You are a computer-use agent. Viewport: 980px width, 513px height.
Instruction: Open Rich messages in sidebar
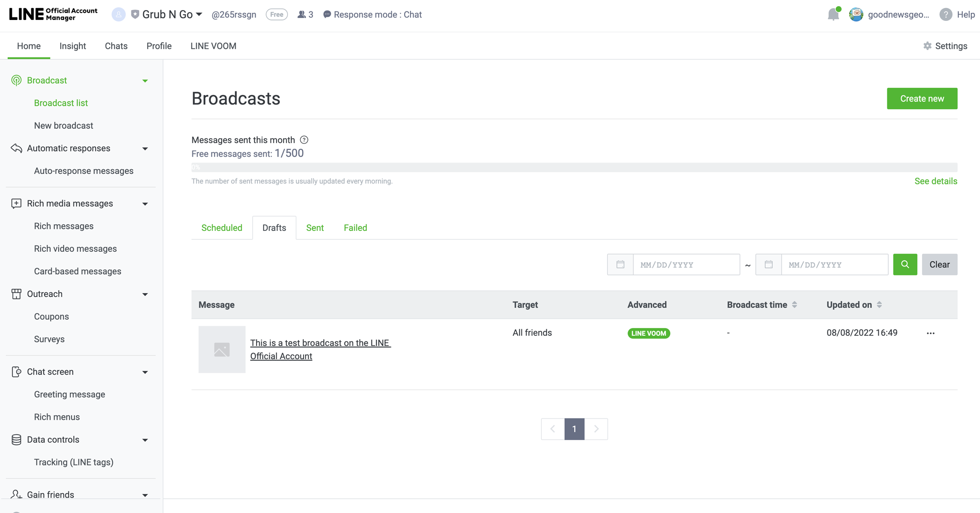[x=64, y=226]
